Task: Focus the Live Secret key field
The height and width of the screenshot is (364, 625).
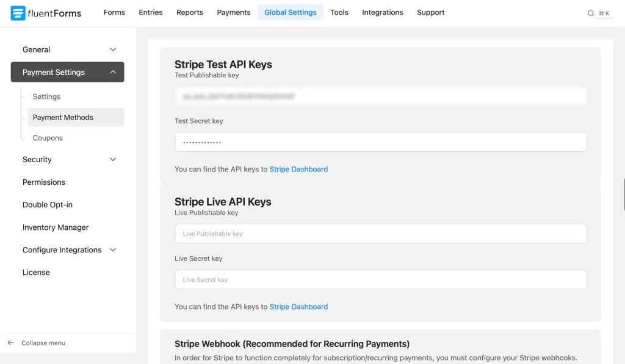Action: pos(381,280)
